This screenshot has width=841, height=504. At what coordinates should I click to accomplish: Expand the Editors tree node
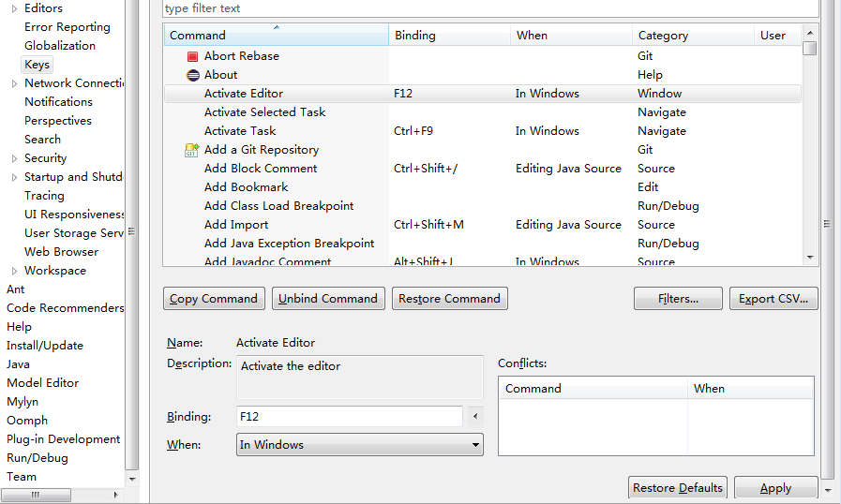(14, 8)
